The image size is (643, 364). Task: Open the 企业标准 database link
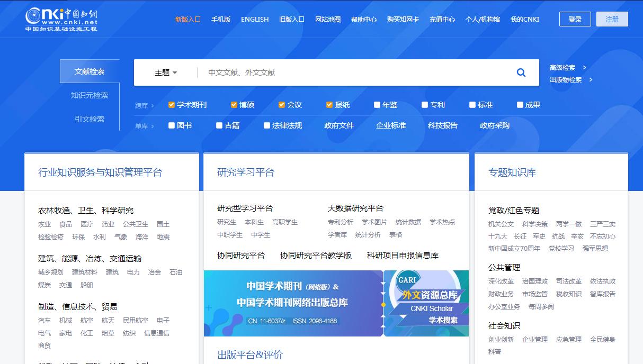(391, 125)
